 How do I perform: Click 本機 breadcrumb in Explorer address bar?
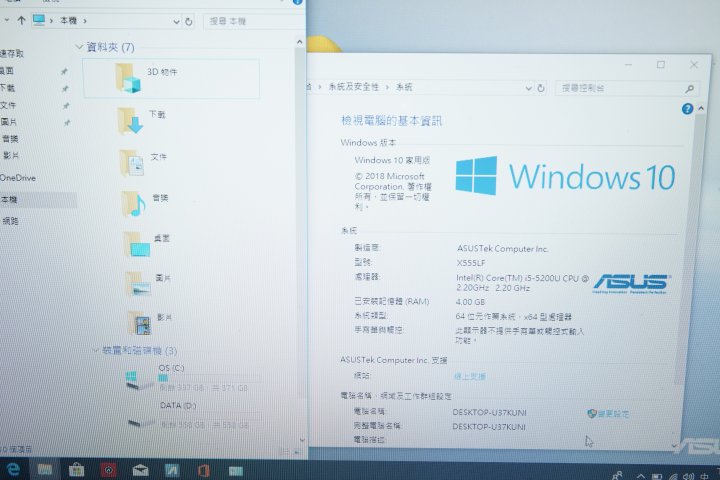point(68,21)
